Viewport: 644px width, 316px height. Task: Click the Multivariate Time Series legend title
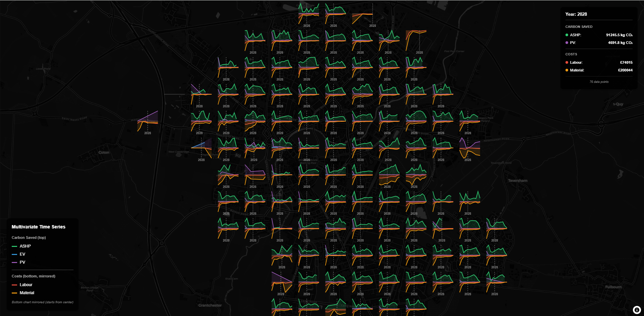coord(39,227)
